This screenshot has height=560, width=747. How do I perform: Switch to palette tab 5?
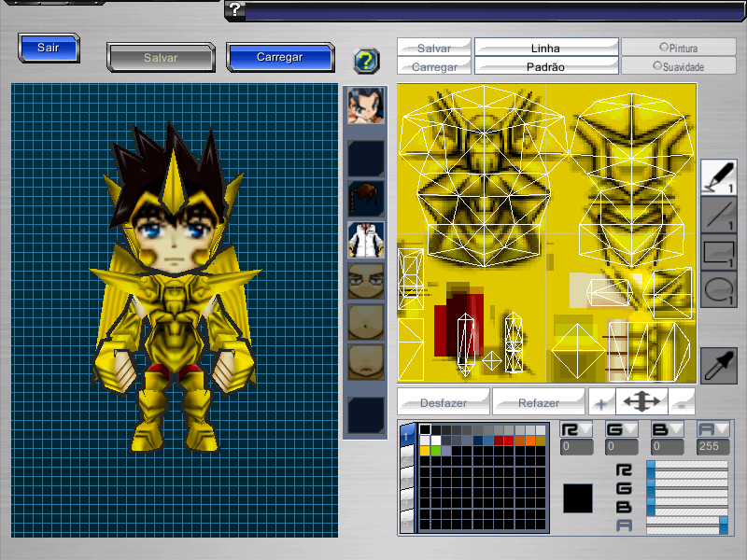pos(407,522)
